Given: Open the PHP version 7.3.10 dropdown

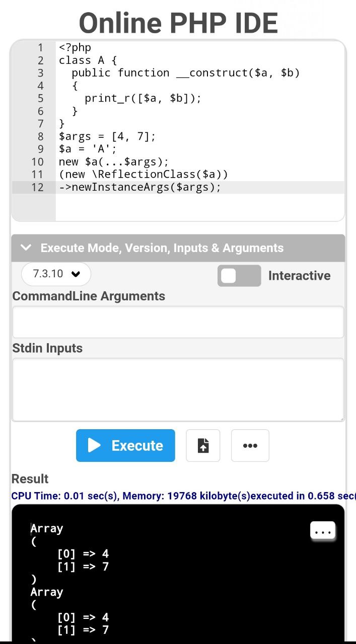Looking at the screenshot, I should pos(56,274).
